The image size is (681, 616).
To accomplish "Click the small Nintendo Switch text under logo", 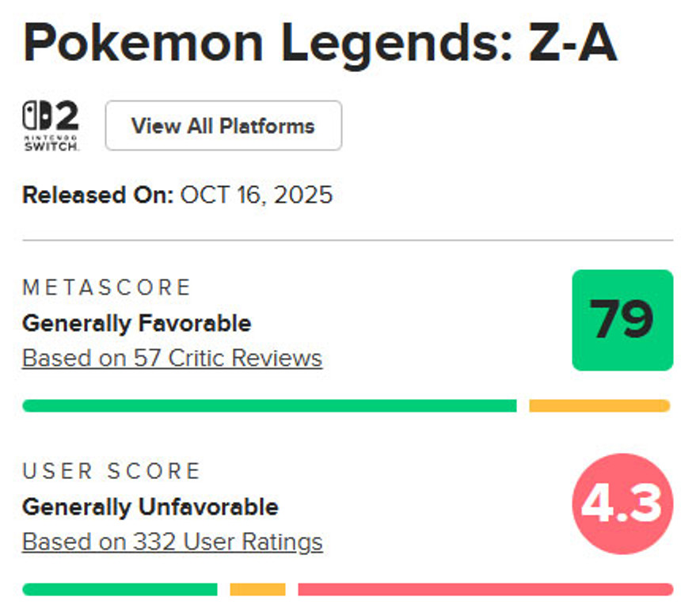I will coord(51,143).
